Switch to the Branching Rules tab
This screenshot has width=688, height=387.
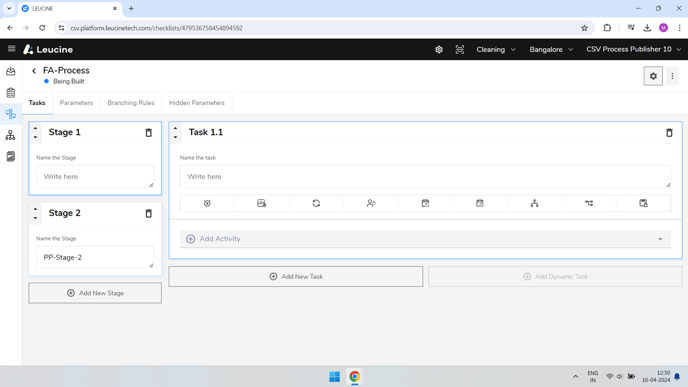point(131,103)
